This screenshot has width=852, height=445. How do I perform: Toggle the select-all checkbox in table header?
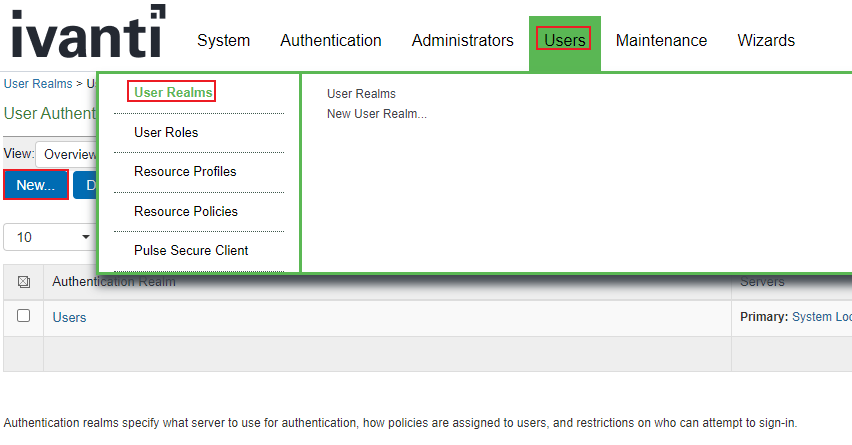(24, 283)
